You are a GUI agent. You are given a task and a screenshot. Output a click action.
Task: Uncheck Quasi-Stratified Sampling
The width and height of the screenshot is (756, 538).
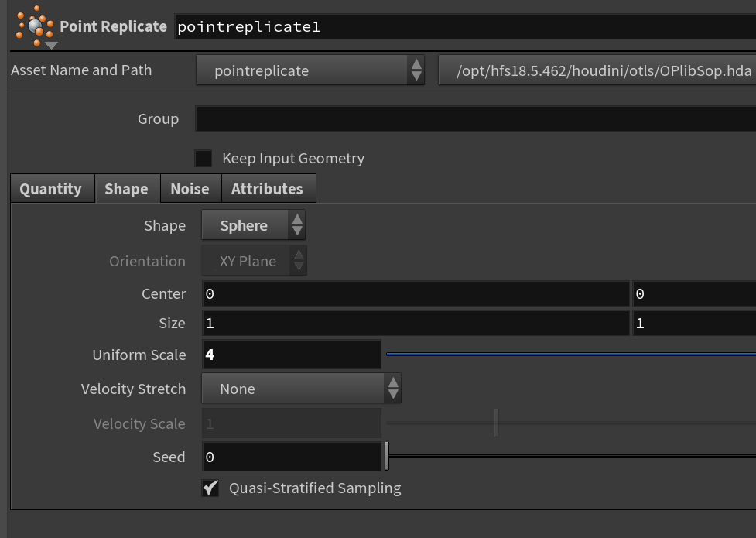coord(210,488)
